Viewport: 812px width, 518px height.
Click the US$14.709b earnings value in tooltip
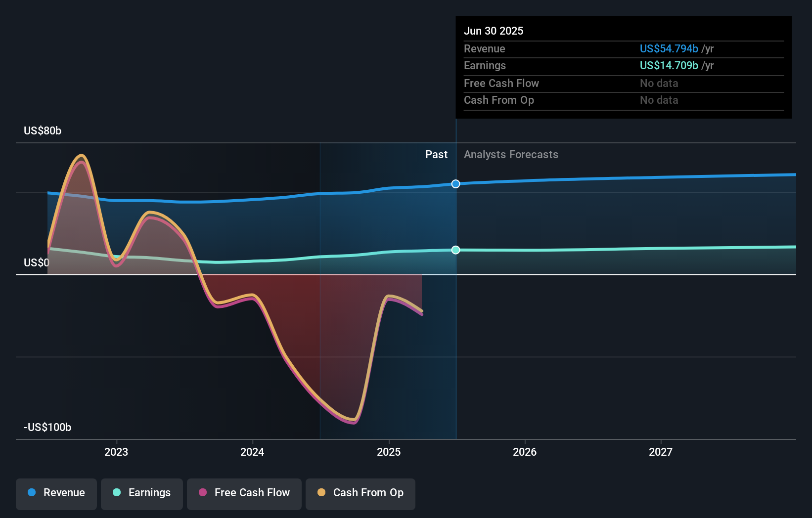coord(669,65)
